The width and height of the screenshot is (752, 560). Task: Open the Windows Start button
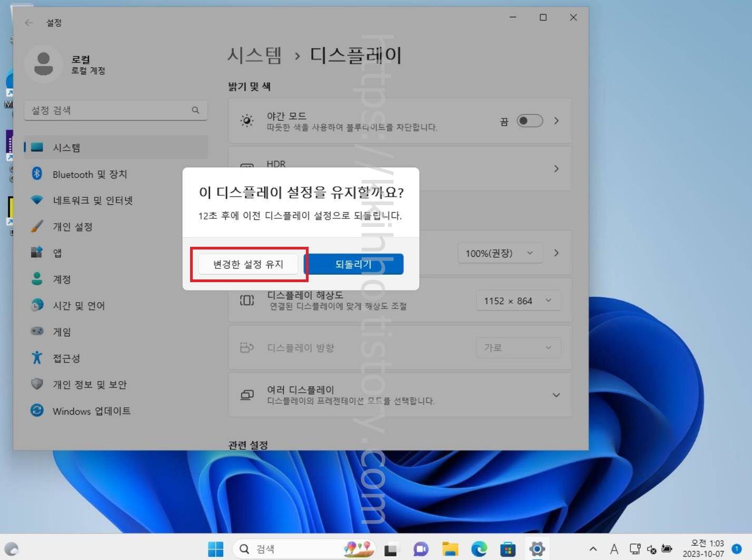coord(215,549)
